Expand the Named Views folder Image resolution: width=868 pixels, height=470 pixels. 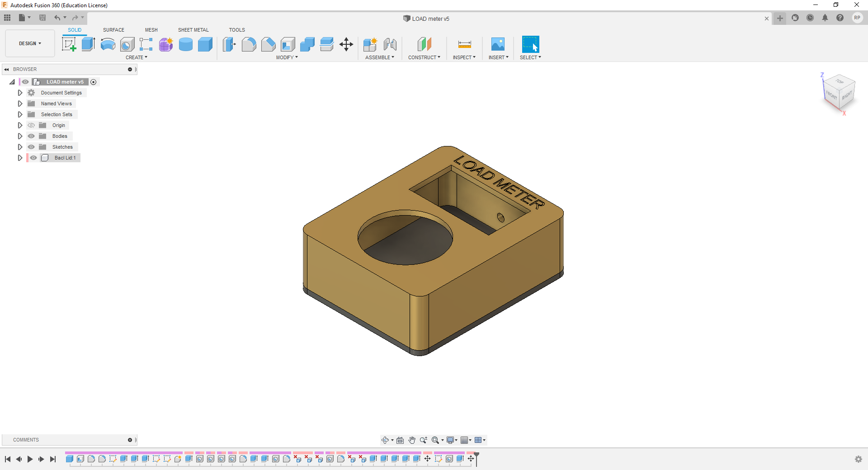20,103
